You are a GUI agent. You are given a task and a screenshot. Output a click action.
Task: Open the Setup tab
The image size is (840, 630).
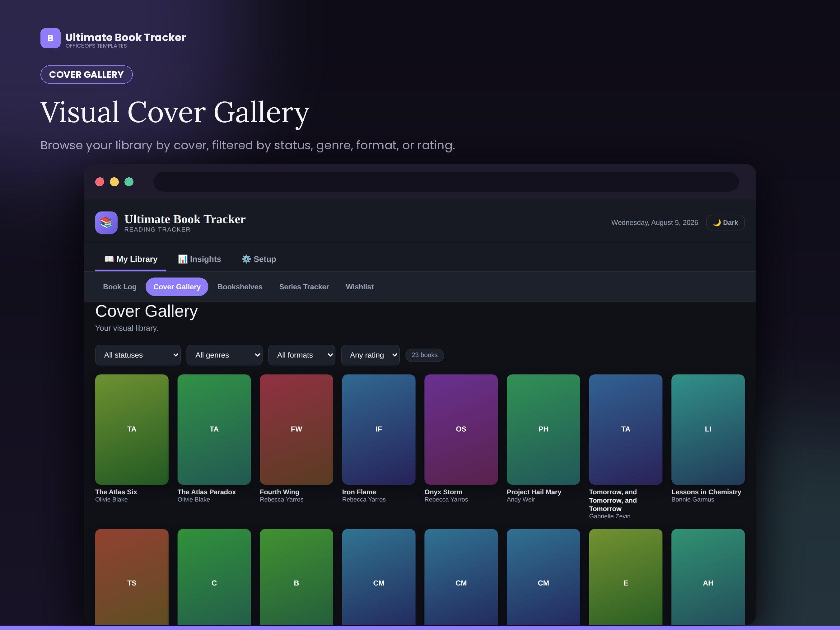[259, 259]
